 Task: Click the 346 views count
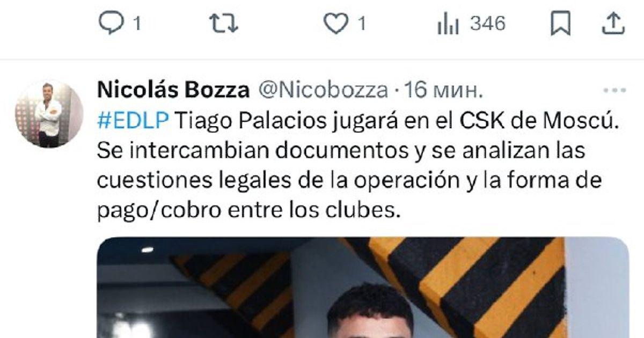pyautogui.click(x=488, y=24)
